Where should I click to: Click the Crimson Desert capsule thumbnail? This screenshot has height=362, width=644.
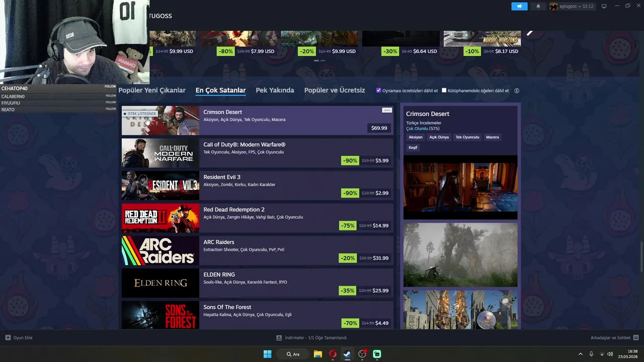[x=160, y=120]
